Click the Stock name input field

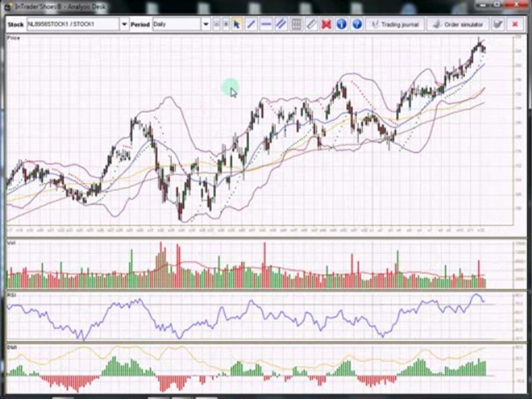(x=73, y=24)
